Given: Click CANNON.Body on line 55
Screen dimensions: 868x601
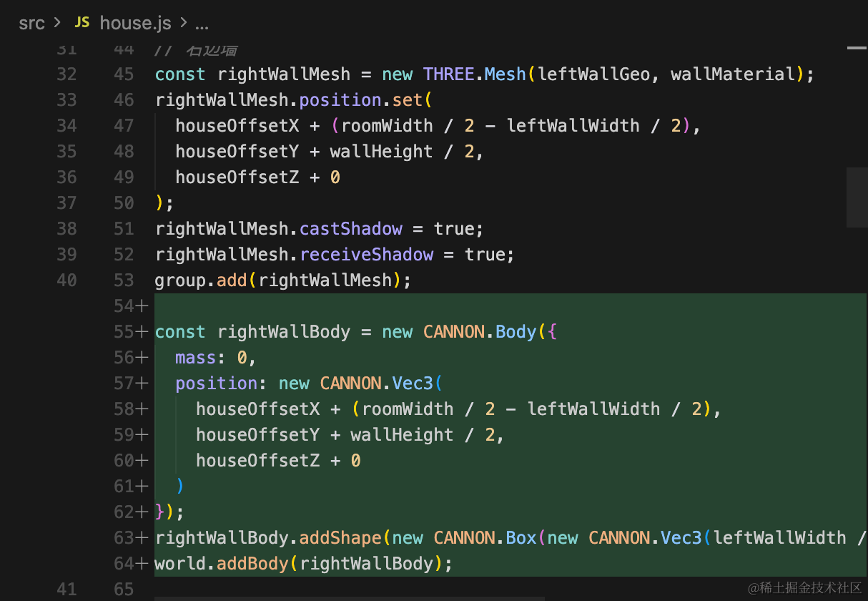Looking at the screenshot, I should pyautogui.click(x=480, y=332).
